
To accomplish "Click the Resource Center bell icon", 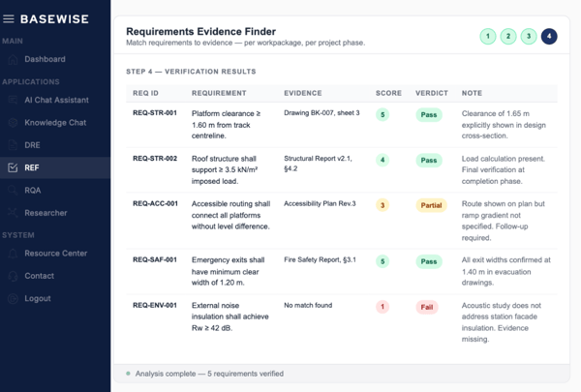I will pos(13,253).
